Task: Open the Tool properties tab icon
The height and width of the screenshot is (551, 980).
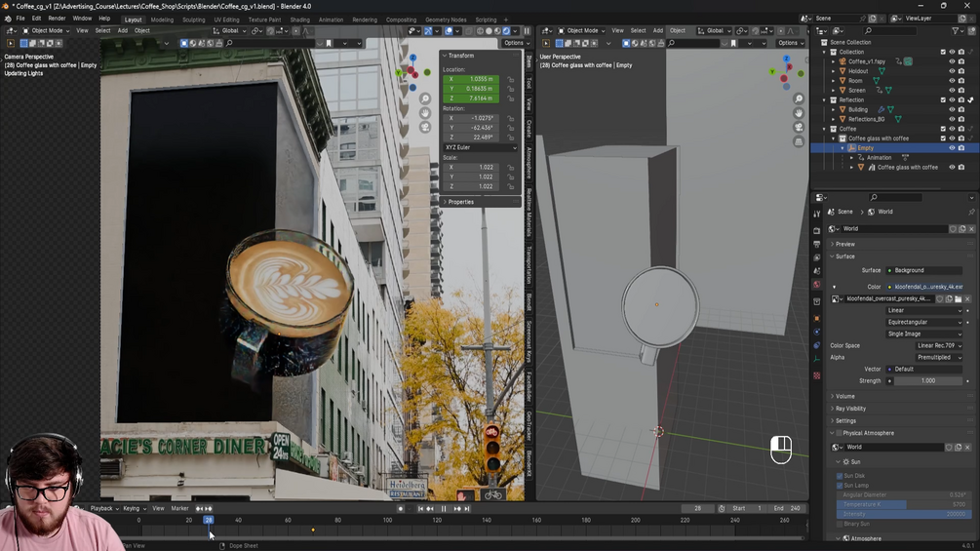Action: pyautogui.click(x=817, y=214)
